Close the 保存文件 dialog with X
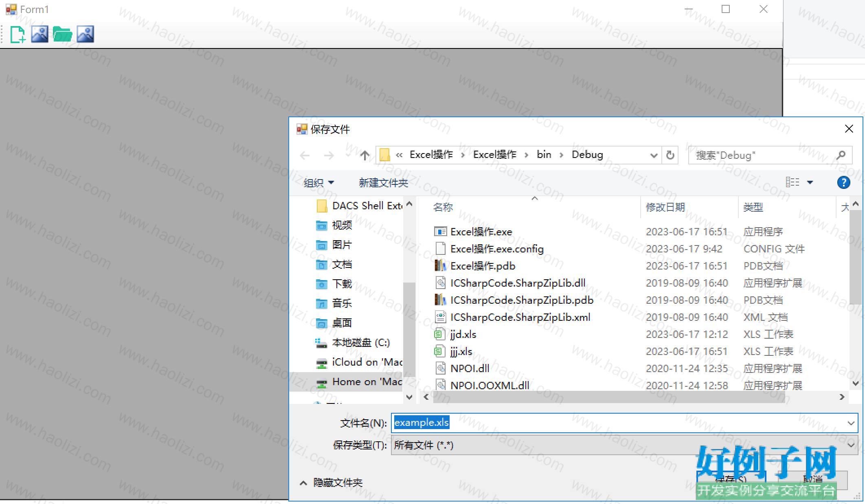 849,129
